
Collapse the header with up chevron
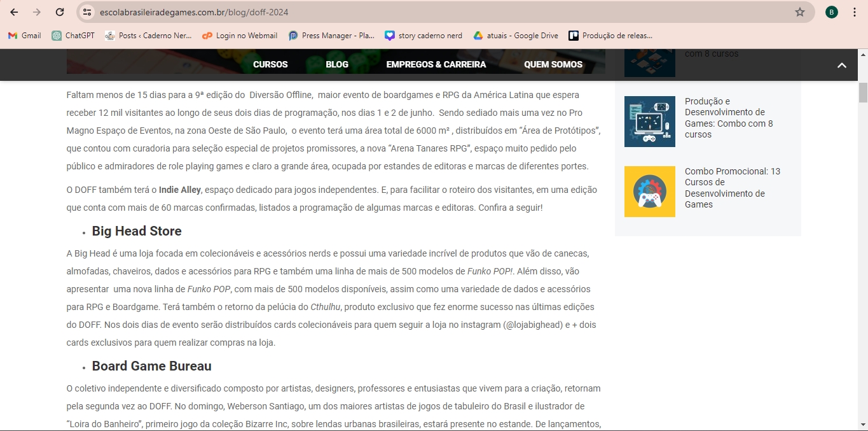pos(841,65)
